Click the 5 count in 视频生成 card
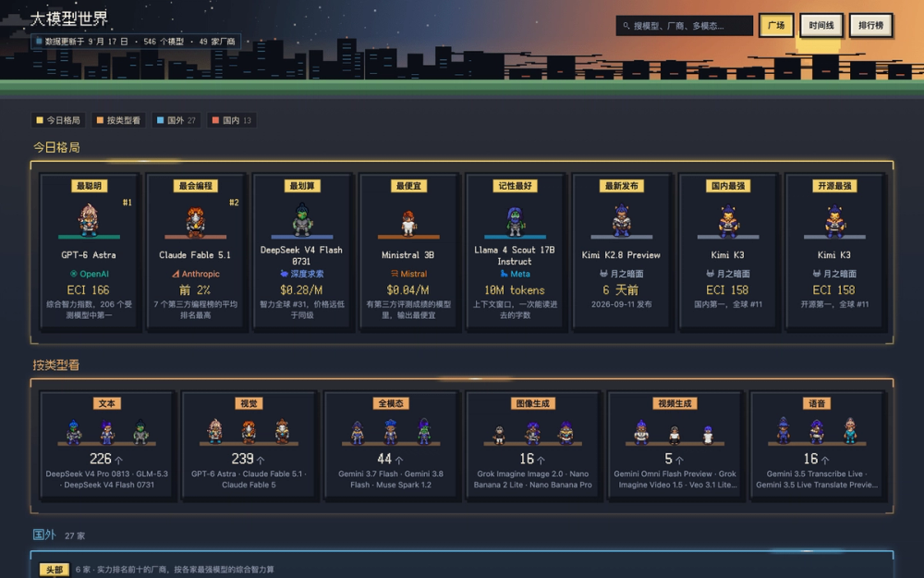The height and width of the screenshot is (578, 924). click(669, 459)
